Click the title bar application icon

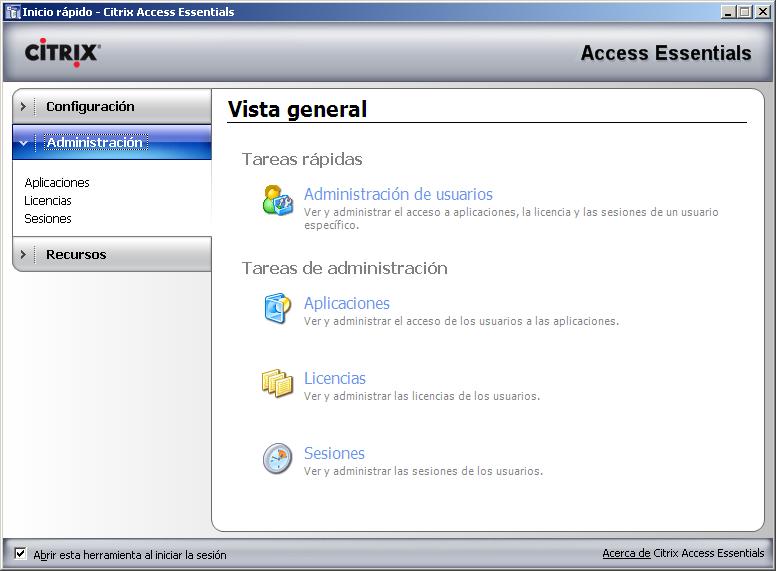click(12, 12)
